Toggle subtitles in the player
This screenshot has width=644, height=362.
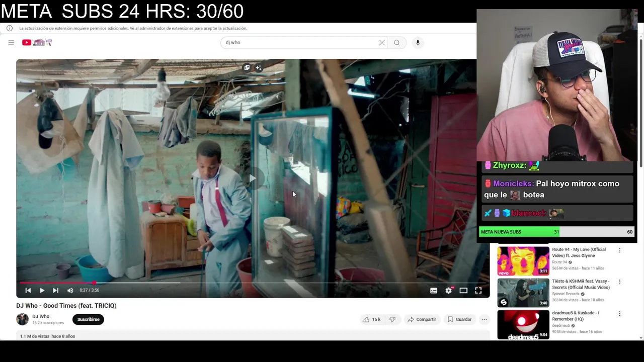point(434,290)
